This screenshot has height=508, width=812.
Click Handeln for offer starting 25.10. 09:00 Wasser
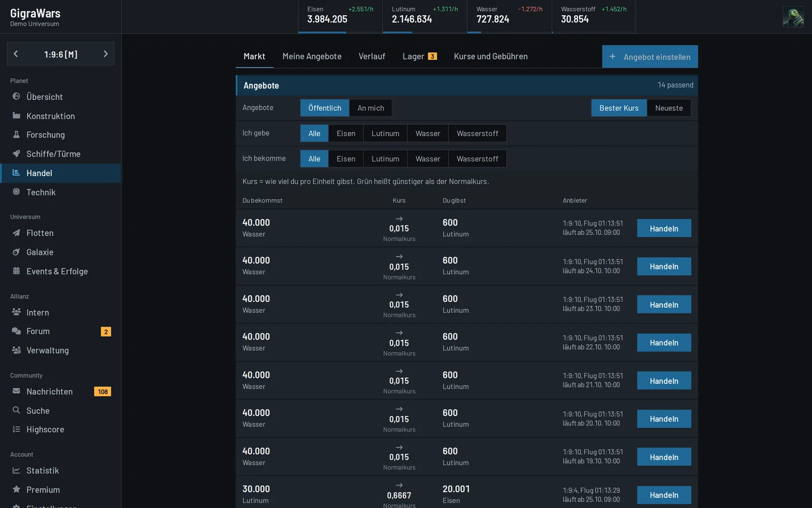pyautogui.click(x=664, y=228)
